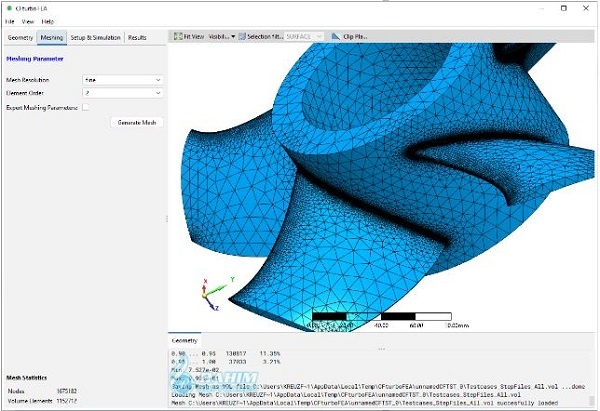The width and height of the screenshot is (600, 411).
Task: Switch to the Setup & Simulation tab
Action: (95, 38)
